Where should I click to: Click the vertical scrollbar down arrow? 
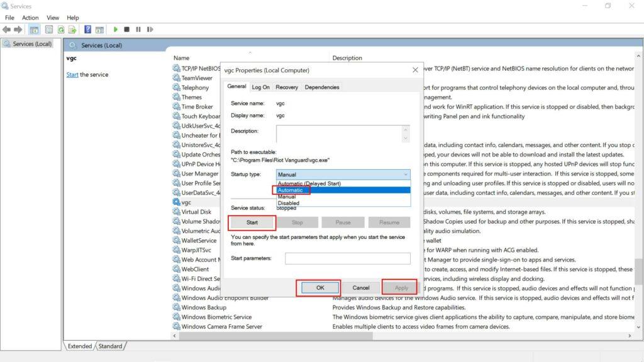[x=638, y=327]
